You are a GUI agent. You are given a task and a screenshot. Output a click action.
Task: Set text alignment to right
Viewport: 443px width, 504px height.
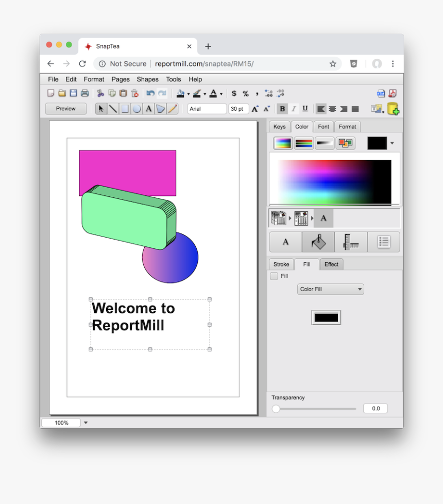[344, 109]
